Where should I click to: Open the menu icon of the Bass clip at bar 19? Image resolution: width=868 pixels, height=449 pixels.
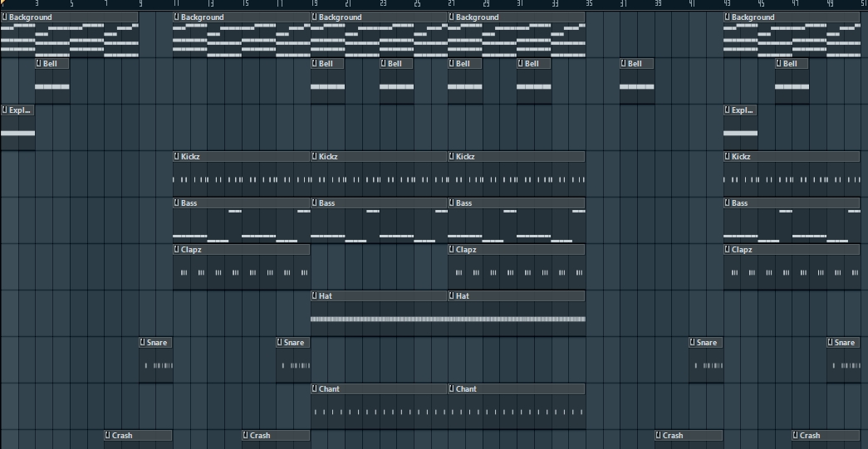[315, 203]
